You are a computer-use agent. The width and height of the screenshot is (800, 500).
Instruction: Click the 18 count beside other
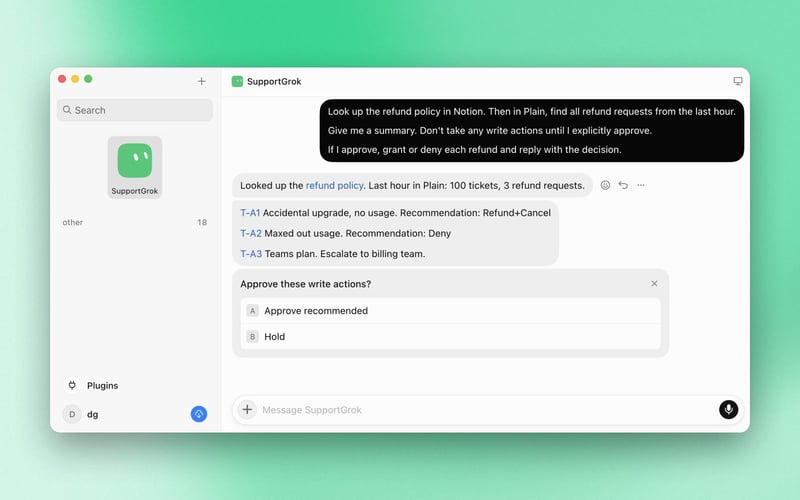coord(202,222)
